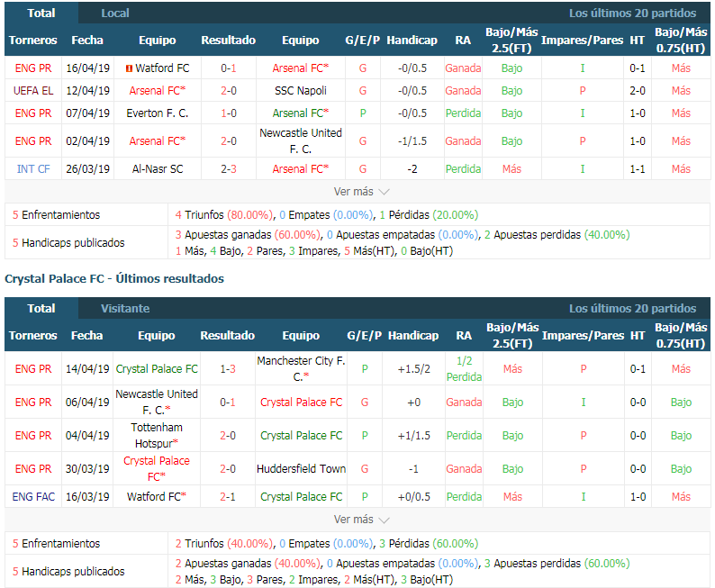Open Watford FC team dated 16/04/19

click(162, 68)
